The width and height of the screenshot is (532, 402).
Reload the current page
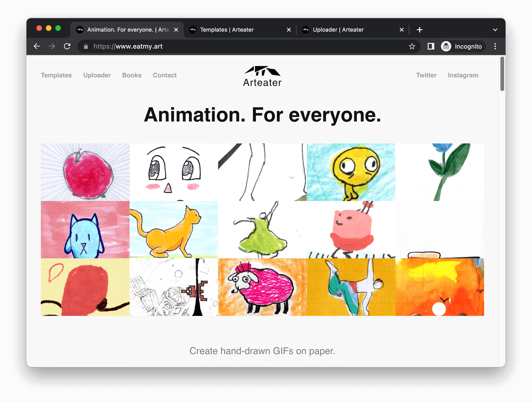point(67,46)
